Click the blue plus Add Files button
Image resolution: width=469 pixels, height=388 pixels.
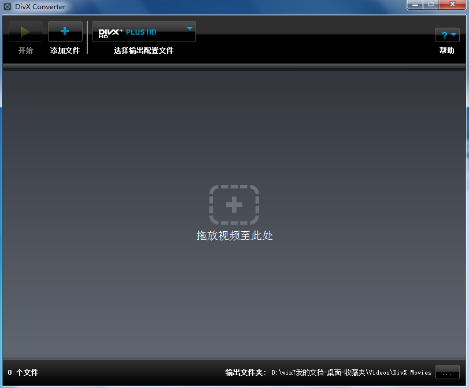coord(65,32)
